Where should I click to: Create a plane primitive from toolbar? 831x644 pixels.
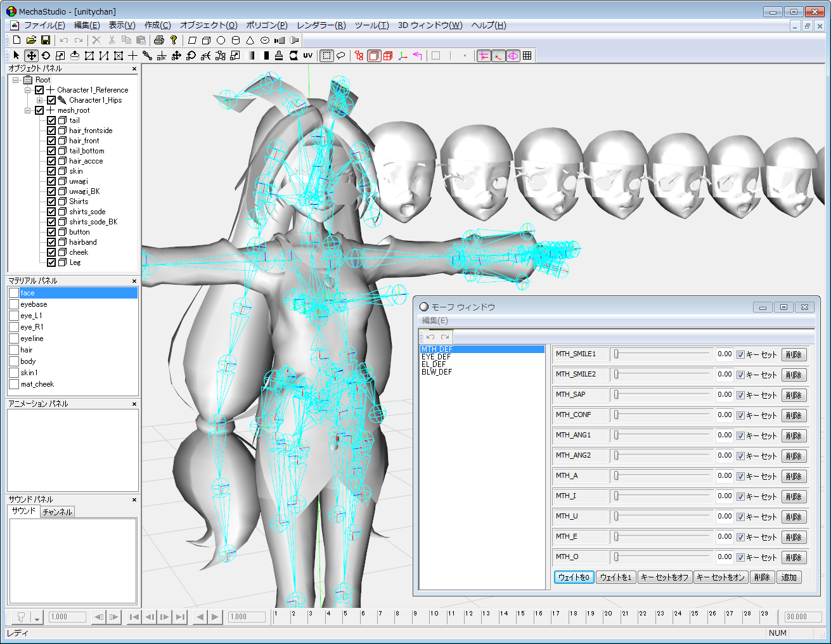point(192,40)
